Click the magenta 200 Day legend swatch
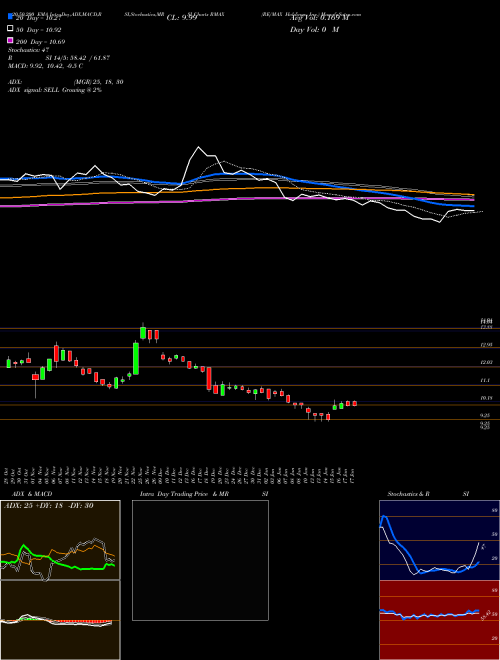Image resolution: width=500 pixels, height=660 pixels. [10, 41]
